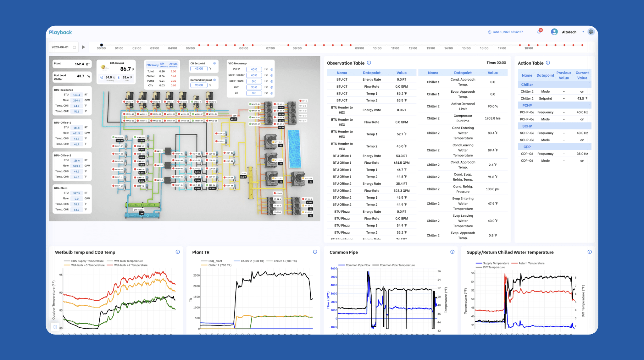Screen dimensions: 644x360
Task: Click the collapse icon at chart's bottom-left
Action: tap(55, 327)
